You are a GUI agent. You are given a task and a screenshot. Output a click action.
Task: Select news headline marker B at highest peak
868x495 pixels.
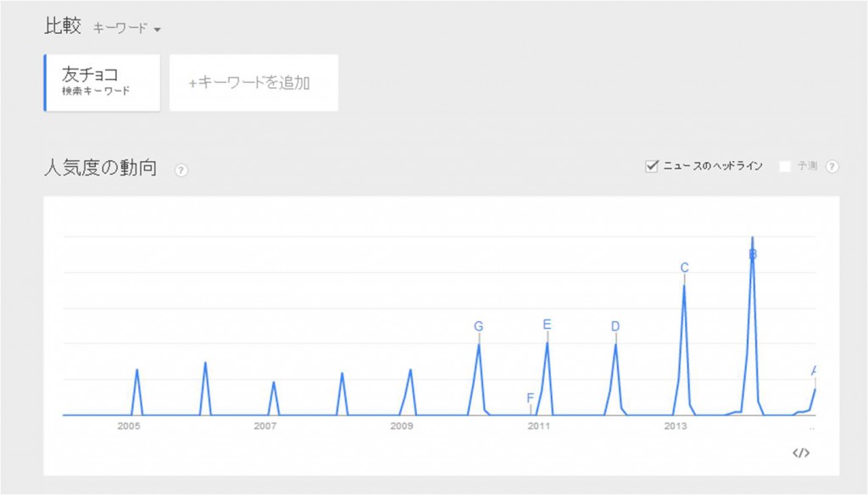pos(752,253)
